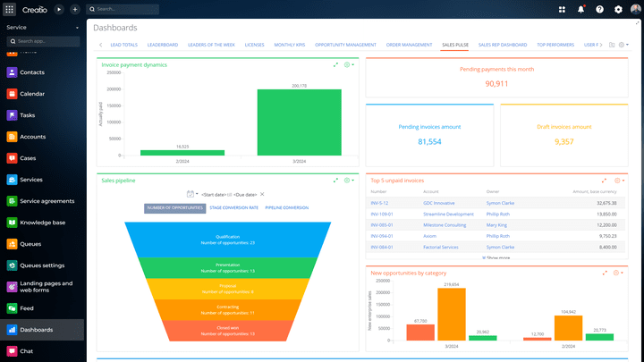Open the app launcher grid icon
644x362 pixels.
(x=9, y=9)
